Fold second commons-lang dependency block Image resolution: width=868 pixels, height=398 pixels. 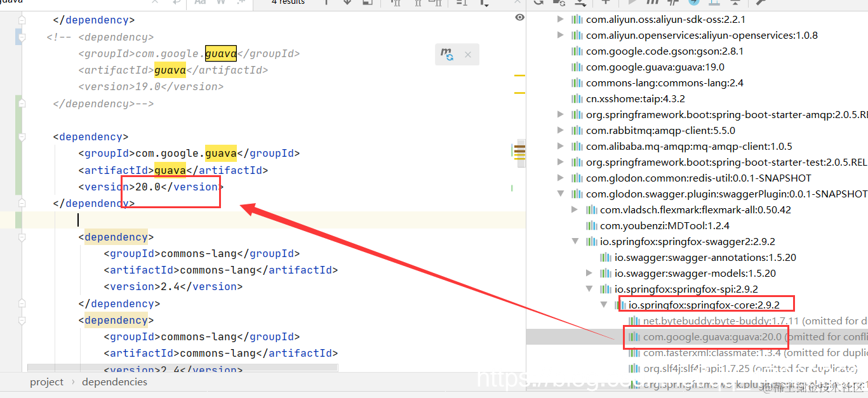(22, 321)
